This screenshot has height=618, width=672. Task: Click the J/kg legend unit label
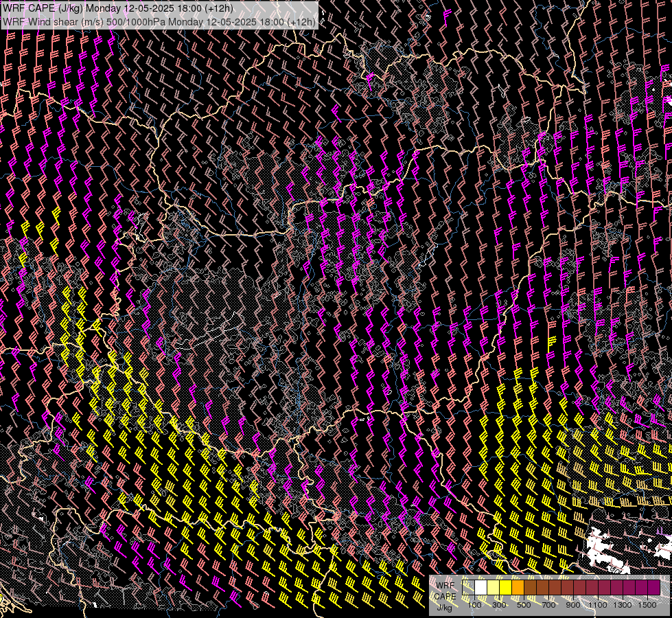(444, 608)
